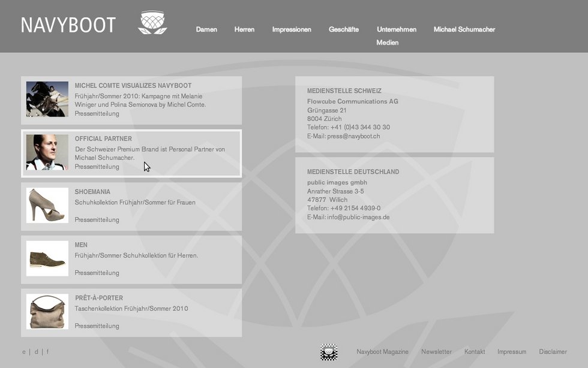Switch language to German (d)
Image resolution: width=588 pixels, height=368 pixels.
(37, 352)
